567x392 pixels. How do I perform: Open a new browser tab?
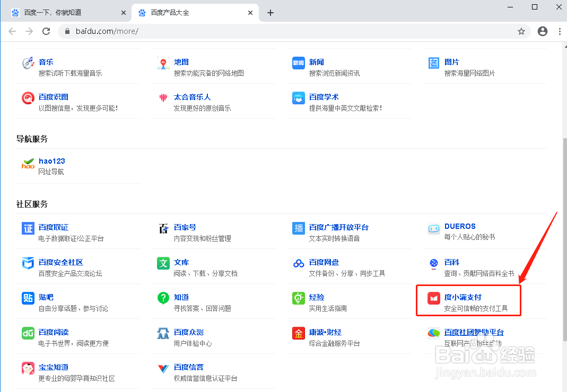(x=271, y=13)
